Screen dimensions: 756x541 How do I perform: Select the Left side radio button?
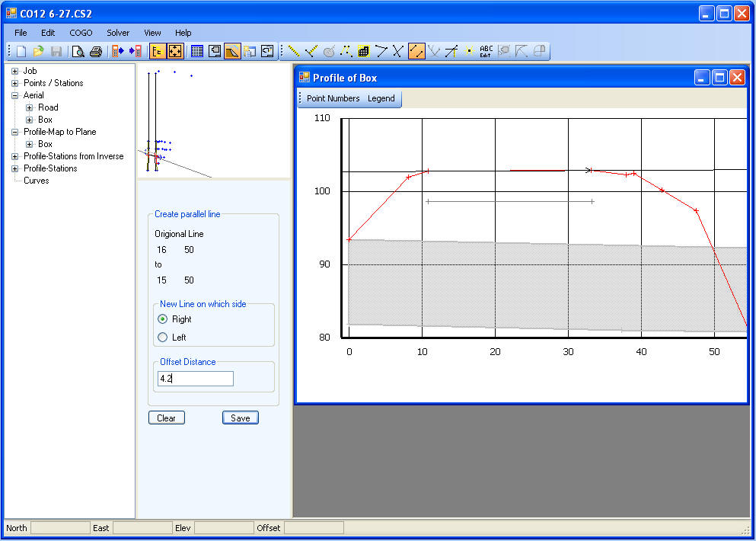pos(162,338)
